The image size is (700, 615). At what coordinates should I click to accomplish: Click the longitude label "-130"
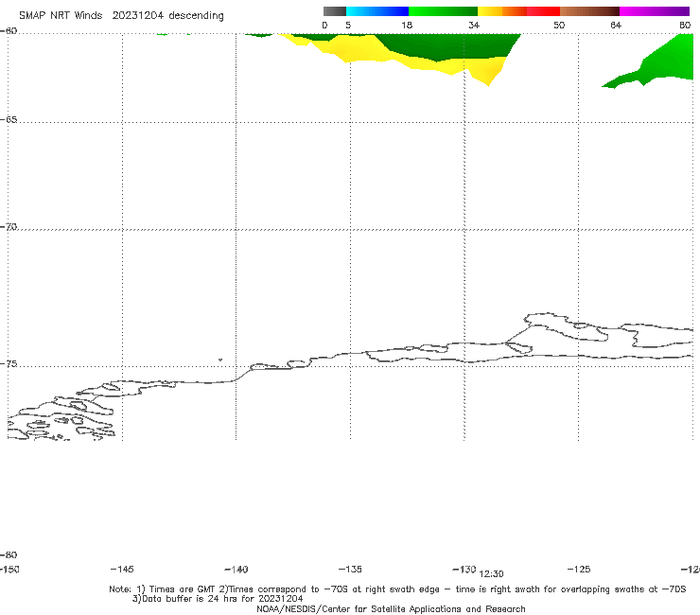coord(464,569)
